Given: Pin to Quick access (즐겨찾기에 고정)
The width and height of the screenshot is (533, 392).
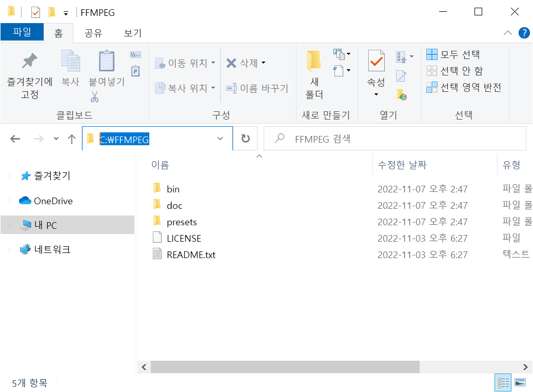Looking at the screenshot, I should coord(30,76).
